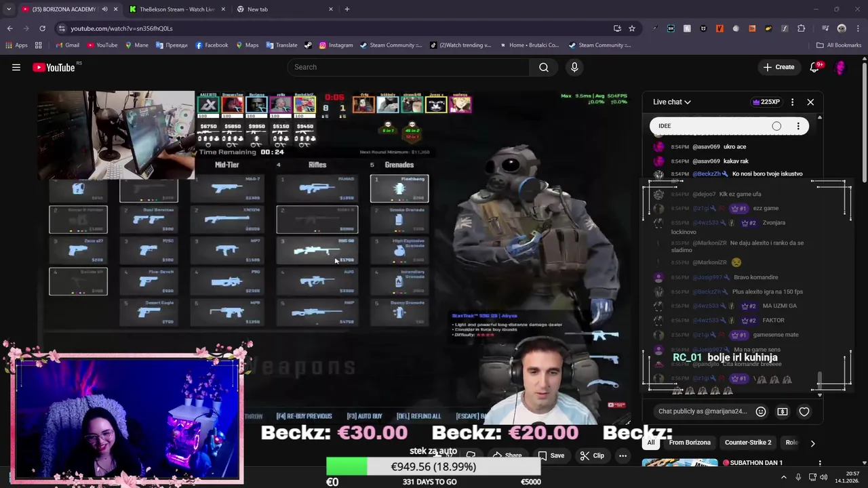868x488 pixels.
Task: Bookmark this page with the star
Action: pos(632,28)
